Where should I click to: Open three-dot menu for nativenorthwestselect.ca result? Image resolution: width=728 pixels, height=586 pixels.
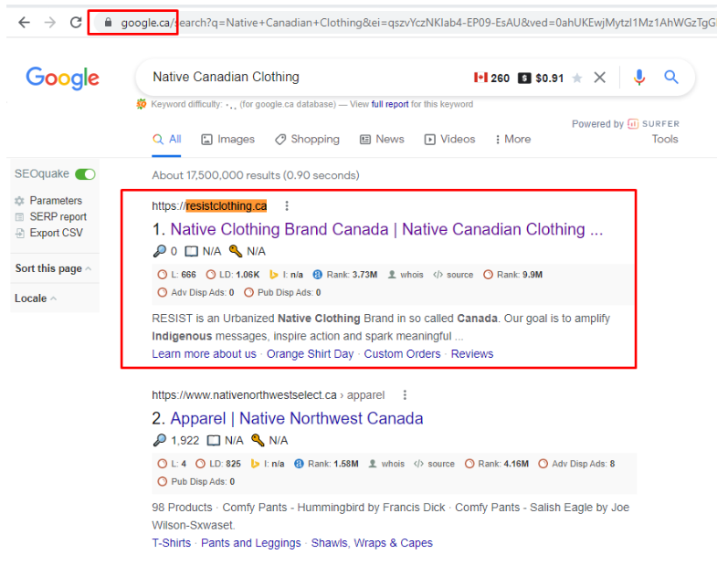pos(405,395)
